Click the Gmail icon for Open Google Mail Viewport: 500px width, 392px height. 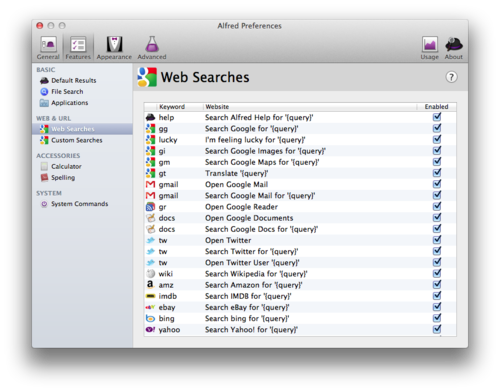pyautogui.click(x=150, y=184)
